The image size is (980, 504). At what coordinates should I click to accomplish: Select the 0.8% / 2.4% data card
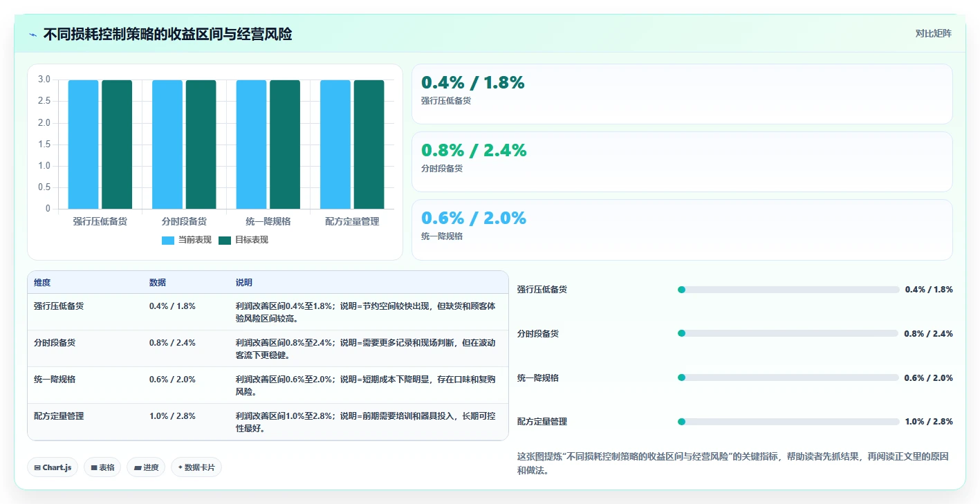point(682,162)
